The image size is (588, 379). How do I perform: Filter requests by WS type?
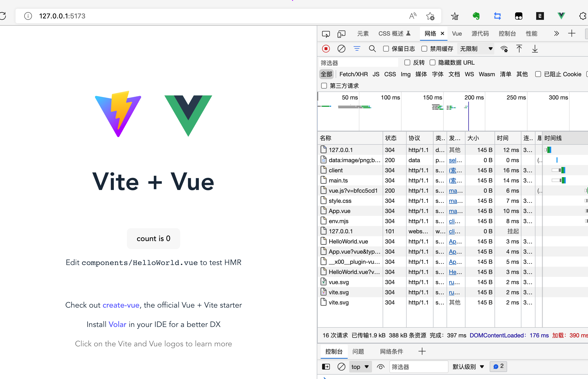[x=469, y=74]
